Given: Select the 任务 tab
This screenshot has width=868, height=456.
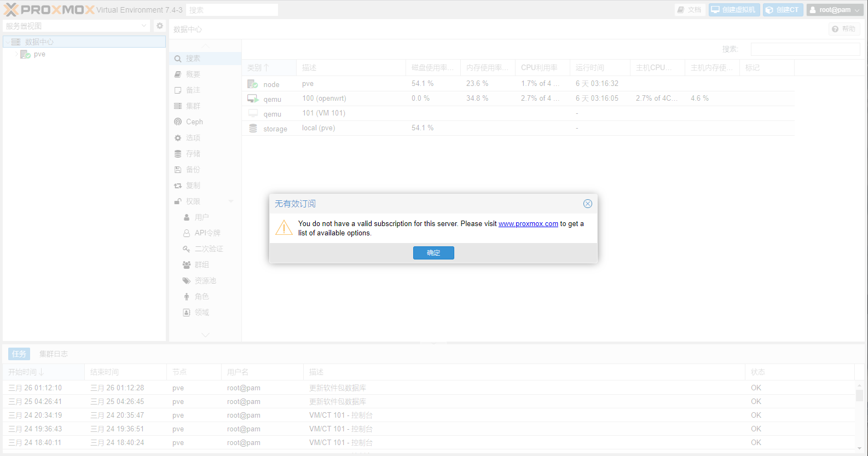Looking at the screenshot, I should [x=19, y=354].
